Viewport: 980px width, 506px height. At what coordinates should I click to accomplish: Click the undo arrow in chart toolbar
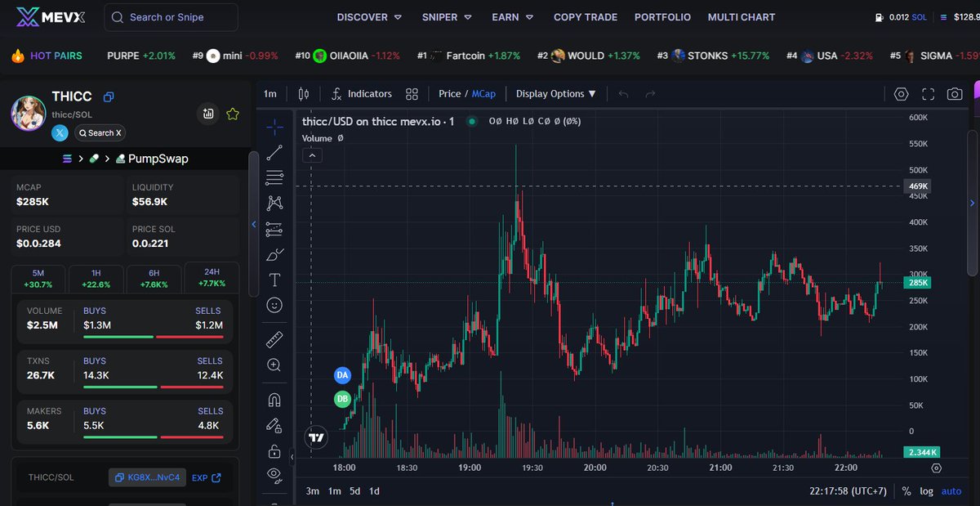coord(624,94)
